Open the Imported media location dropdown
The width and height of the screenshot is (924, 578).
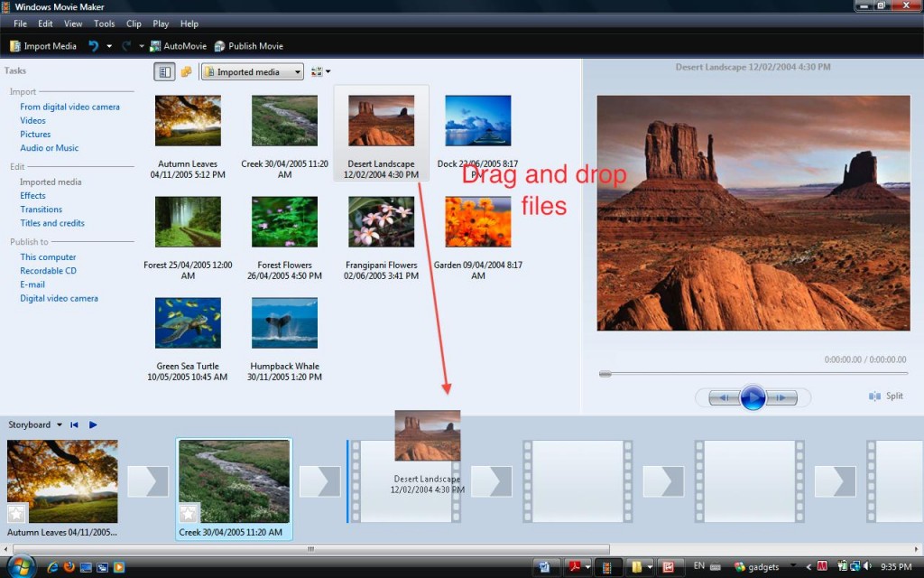pos(253,72)
